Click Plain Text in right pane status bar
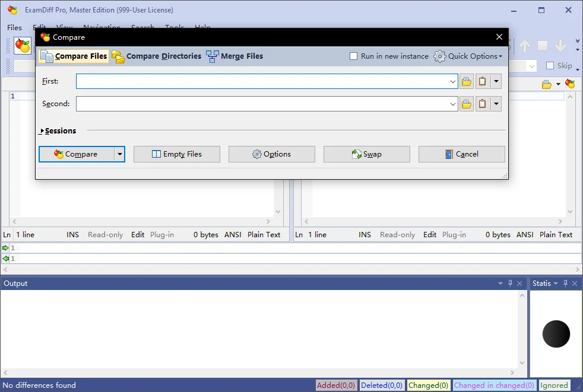 pos(556,235)
